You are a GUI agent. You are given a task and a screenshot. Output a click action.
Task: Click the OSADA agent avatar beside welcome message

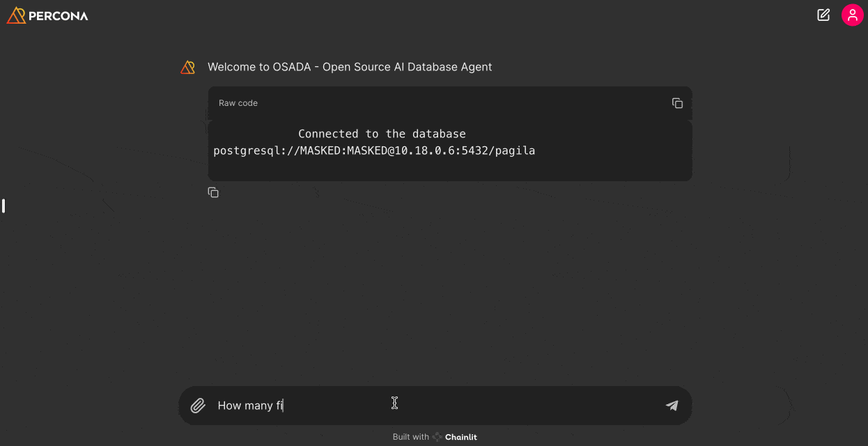[187, 67]
